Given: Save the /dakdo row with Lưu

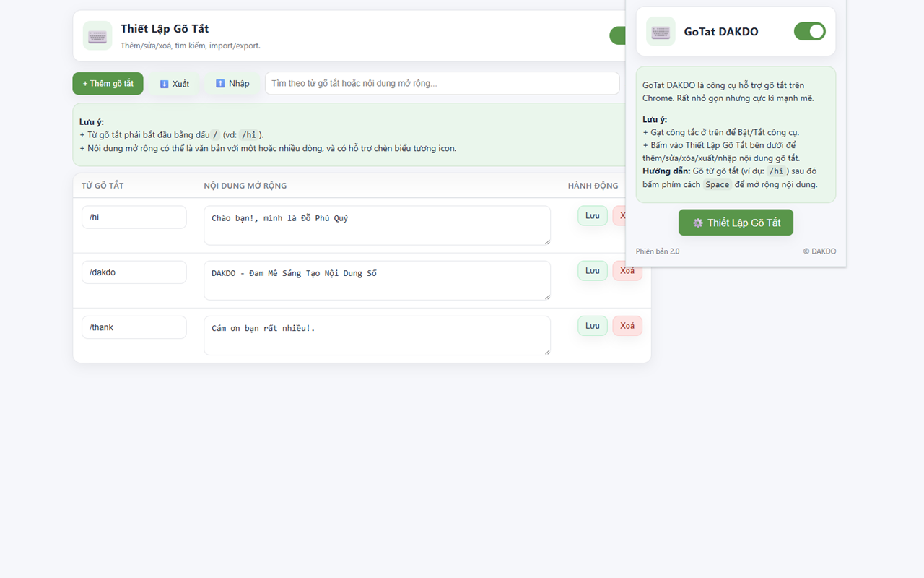Looking at the screenshot, I should click(x=593, y=271).
